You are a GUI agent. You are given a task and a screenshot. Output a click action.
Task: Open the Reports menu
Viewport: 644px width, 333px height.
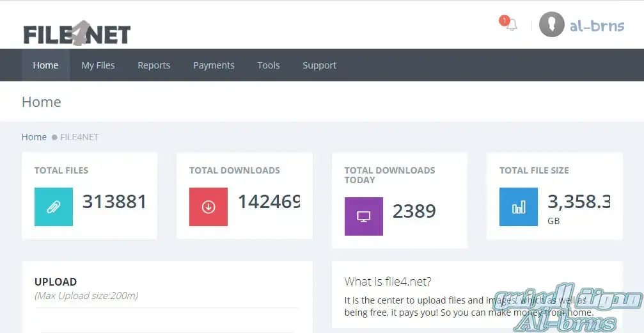click(x=153, y=65)
